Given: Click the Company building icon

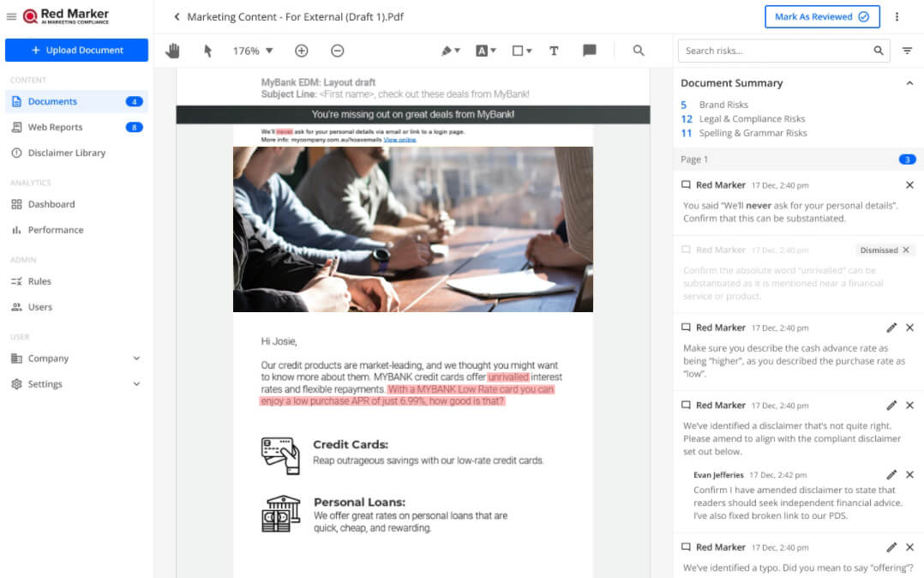Looking at the screenshot, I should (16, 358).
